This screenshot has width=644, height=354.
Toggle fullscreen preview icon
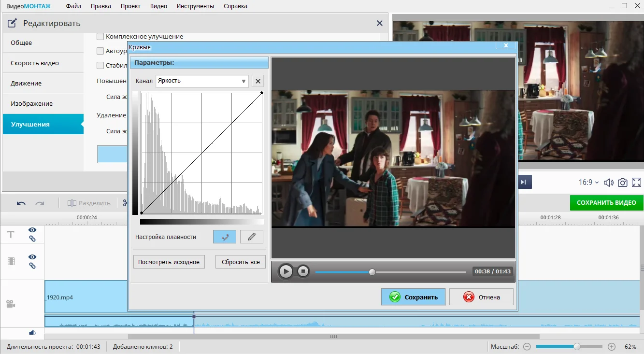pos(636,183)
